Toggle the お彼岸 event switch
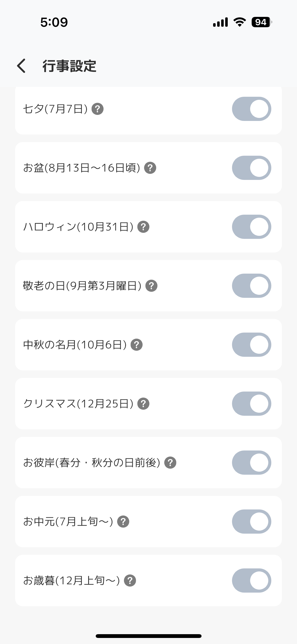This screenshot has width=297, height=644. 251,463
